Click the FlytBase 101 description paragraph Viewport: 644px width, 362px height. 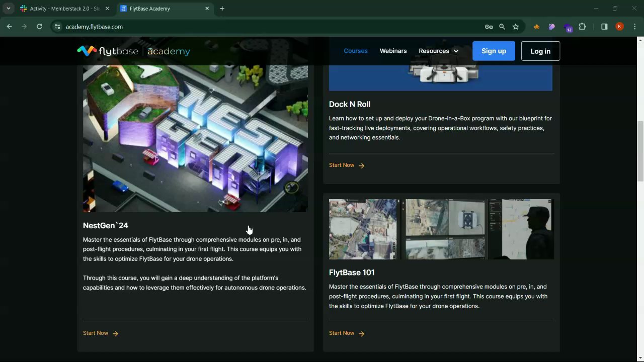click(439, 297)
